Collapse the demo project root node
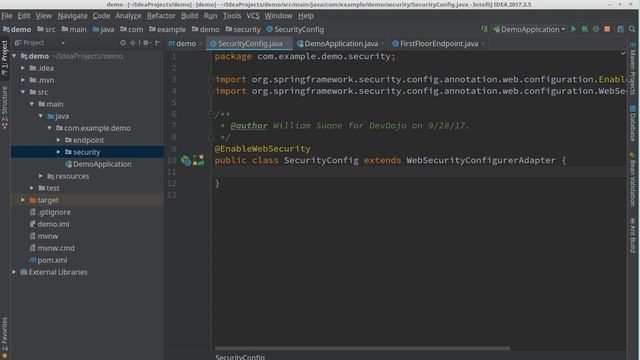640x360 pixels. (14, 56)
